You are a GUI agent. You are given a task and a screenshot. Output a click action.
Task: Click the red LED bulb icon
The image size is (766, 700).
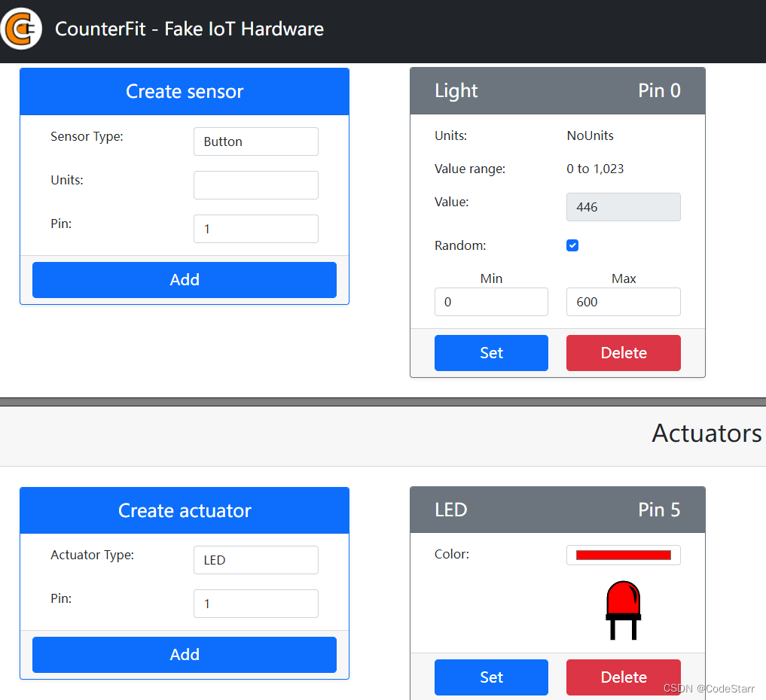(x=624, y=610)
